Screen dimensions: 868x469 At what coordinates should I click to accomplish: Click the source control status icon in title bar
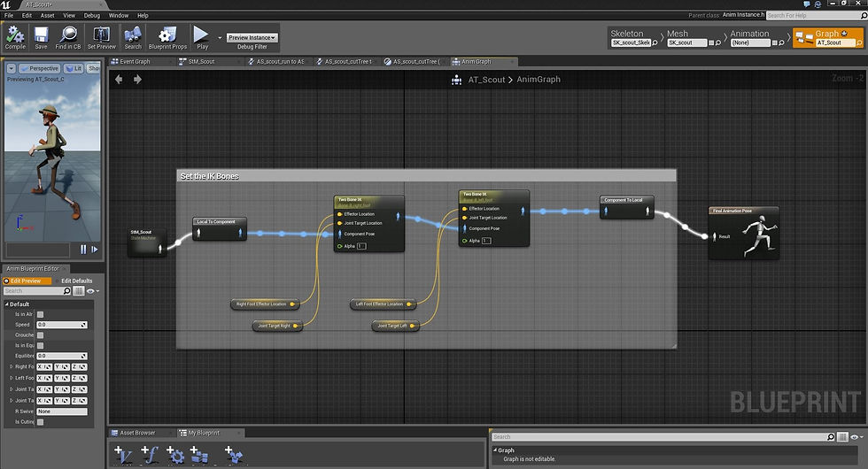pos(818,4)
